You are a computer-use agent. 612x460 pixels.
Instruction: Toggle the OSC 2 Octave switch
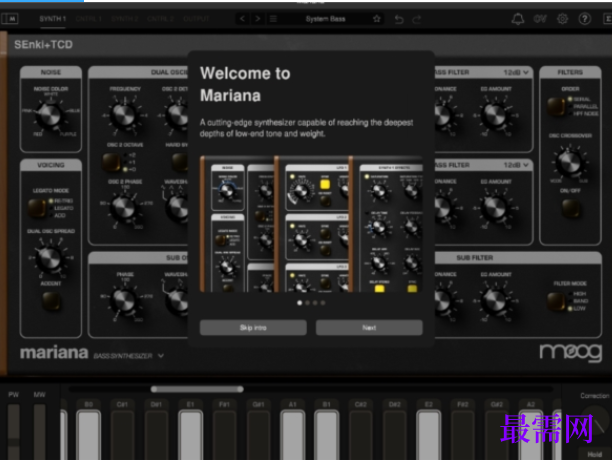tap(111, 162)
